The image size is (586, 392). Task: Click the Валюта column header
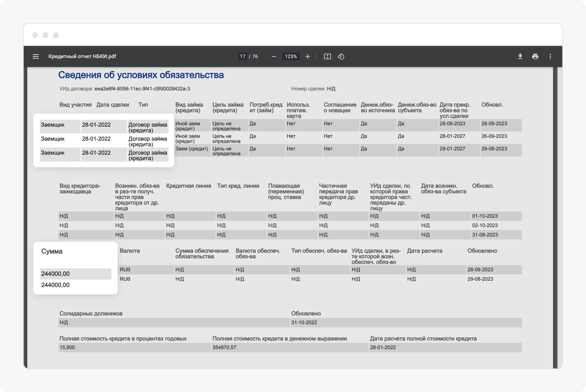click(130, 251)
